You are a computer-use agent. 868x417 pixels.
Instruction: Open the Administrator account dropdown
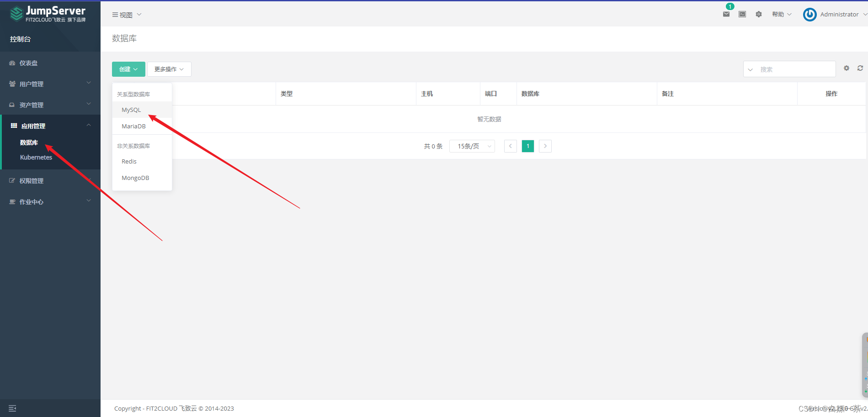click(x=843, y=14)
